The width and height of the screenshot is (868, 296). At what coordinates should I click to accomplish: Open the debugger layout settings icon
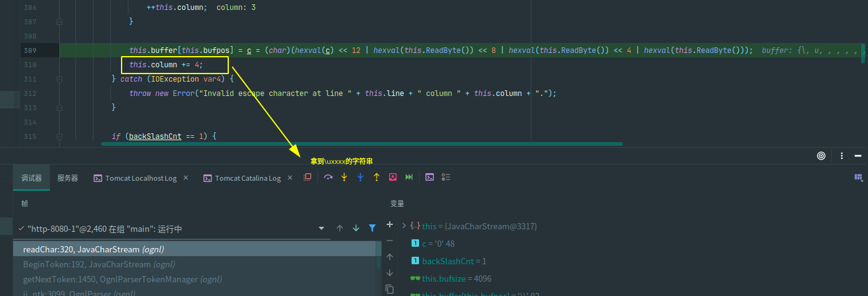[x=858, y=178]
